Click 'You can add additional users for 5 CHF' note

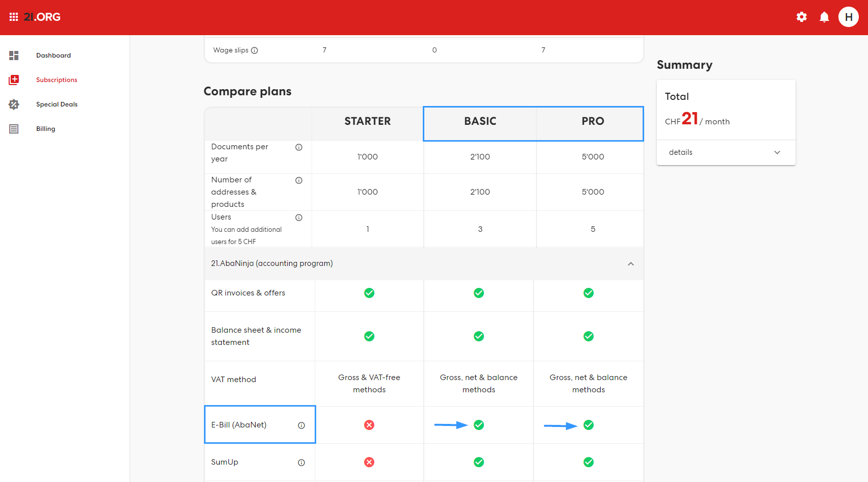246,236
